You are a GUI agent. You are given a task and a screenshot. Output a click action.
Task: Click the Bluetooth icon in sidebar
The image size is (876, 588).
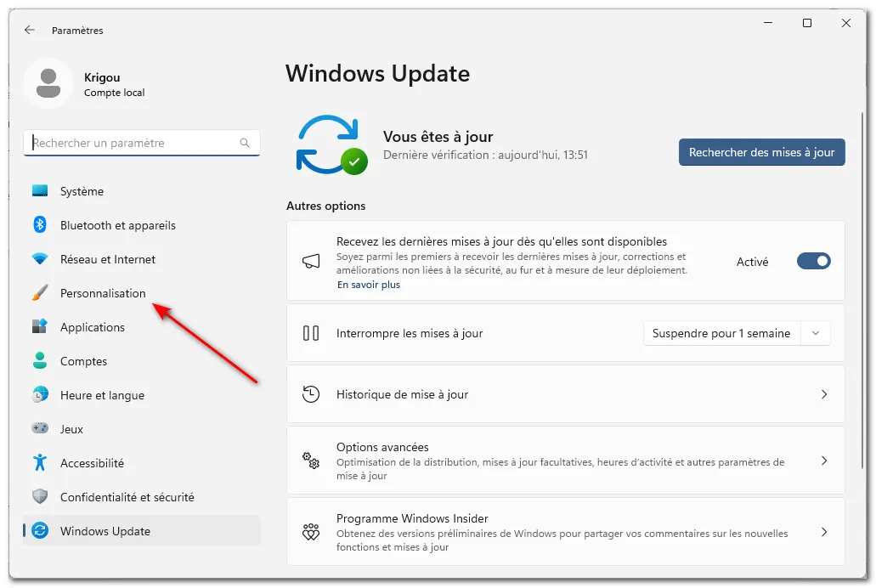tap(40, 224)
